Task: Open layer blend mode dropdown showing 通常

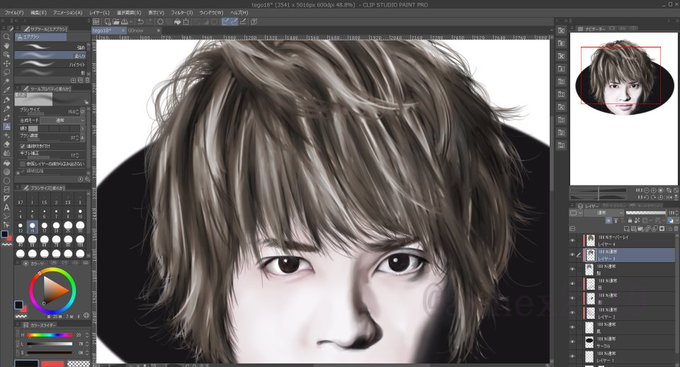Action: pos(605,213)
